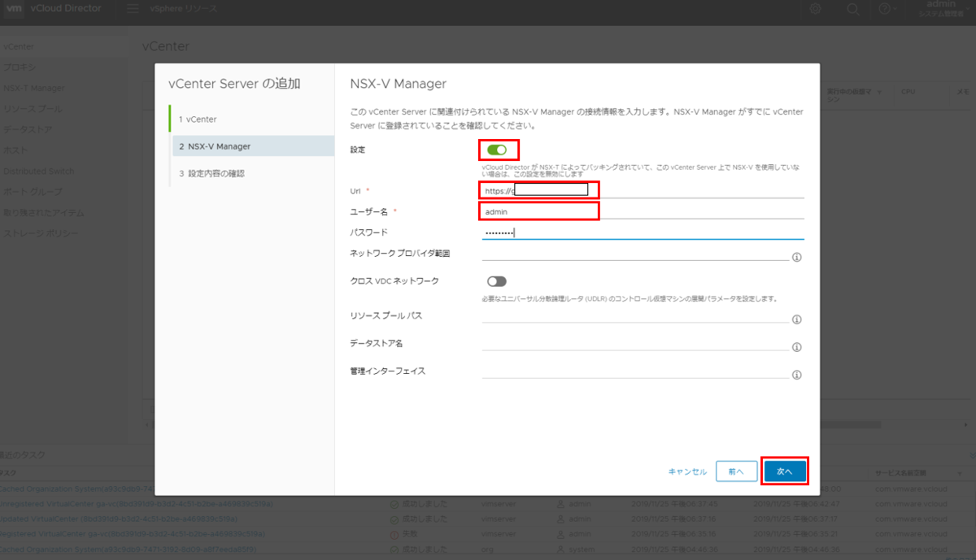Open the hamburger navigation menu icon
This screenshot has width=976, height=560.
[133, 8]
